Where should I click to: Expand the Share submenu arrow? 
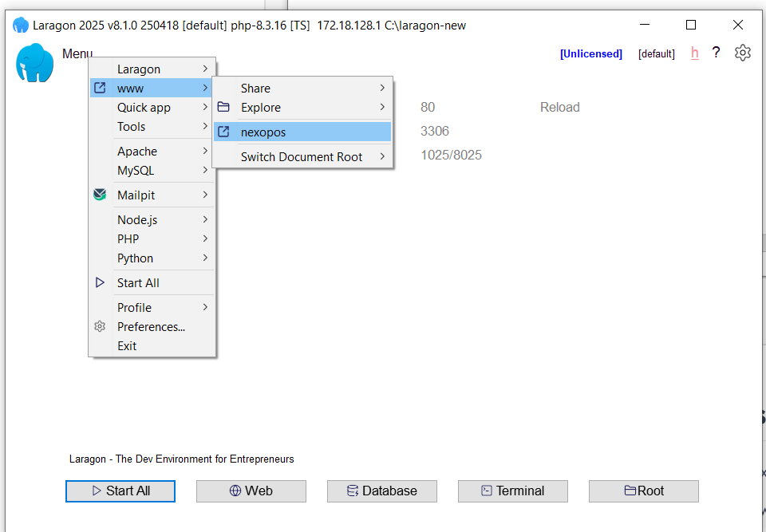click(x=382, y=88)
